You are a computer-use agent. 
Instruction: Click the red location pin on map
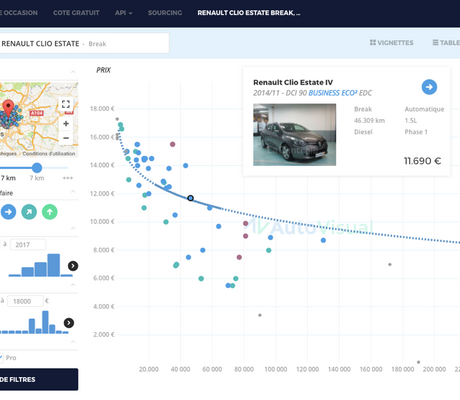click(8, 108)
